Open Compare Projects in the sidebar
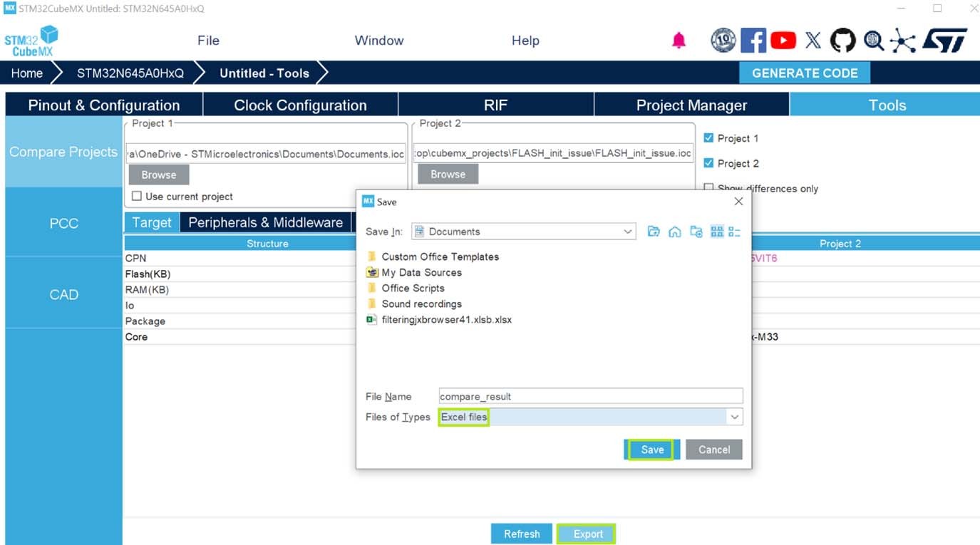Screen dimensions: 980x545 [63, 152]
